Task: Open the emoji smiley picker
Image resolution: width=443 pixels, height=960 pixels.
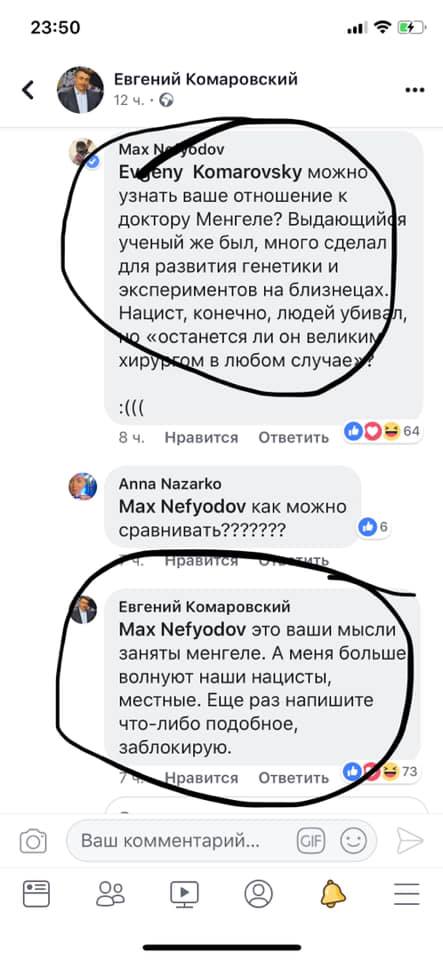Action: (353, 841)
